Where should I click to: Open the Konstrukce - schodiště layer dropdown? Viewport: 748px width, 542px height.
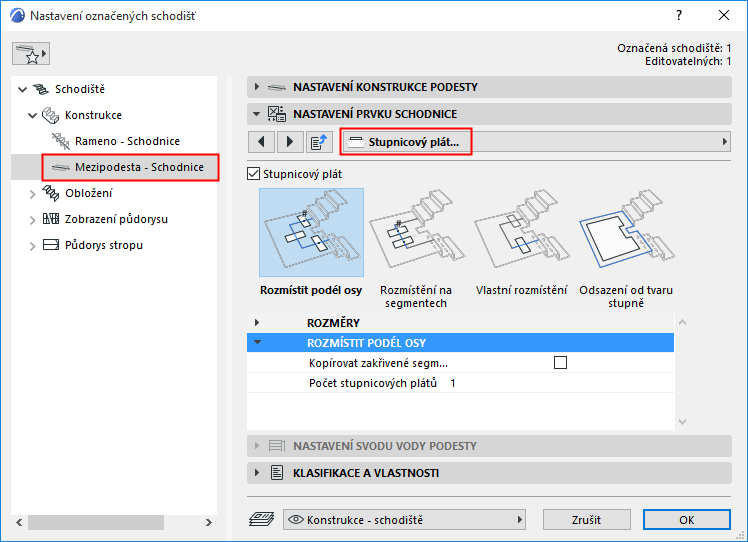[405, 520]
